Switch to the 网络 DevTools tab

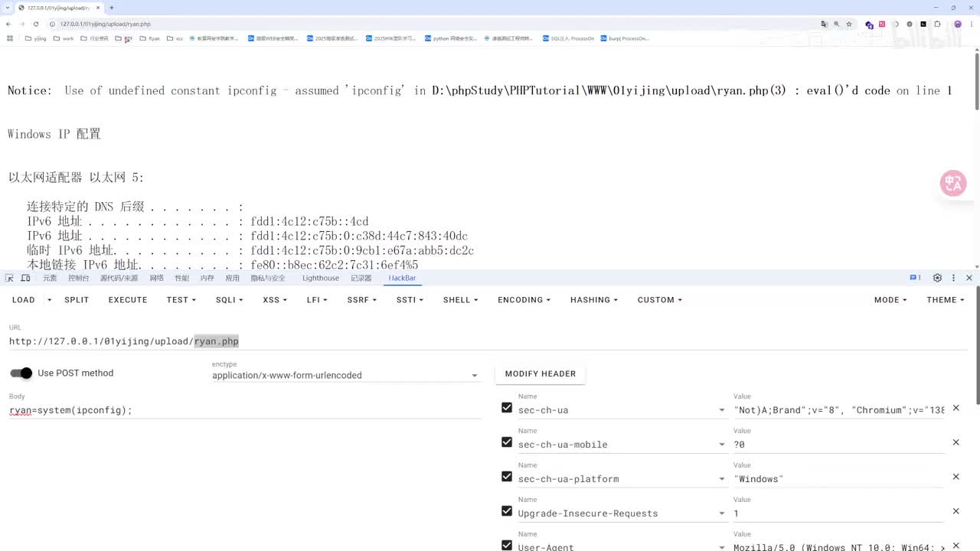tap(156, 278)
